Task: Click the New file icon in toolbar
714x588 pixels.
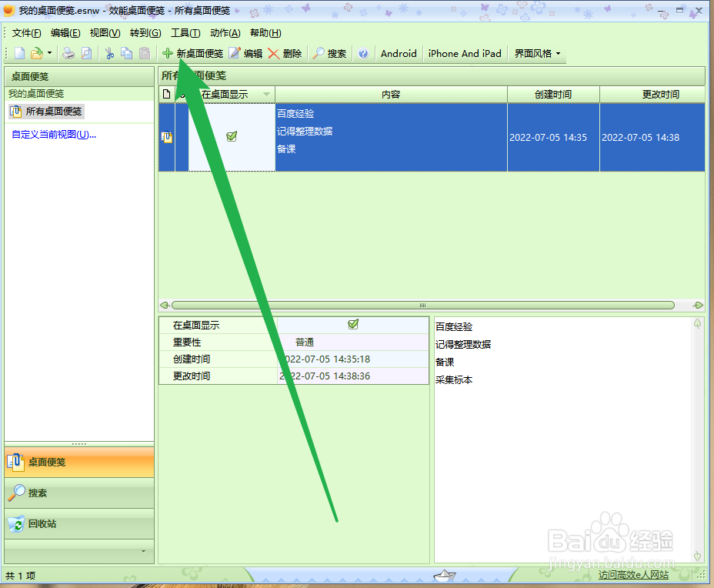Action: pos(19,53)
